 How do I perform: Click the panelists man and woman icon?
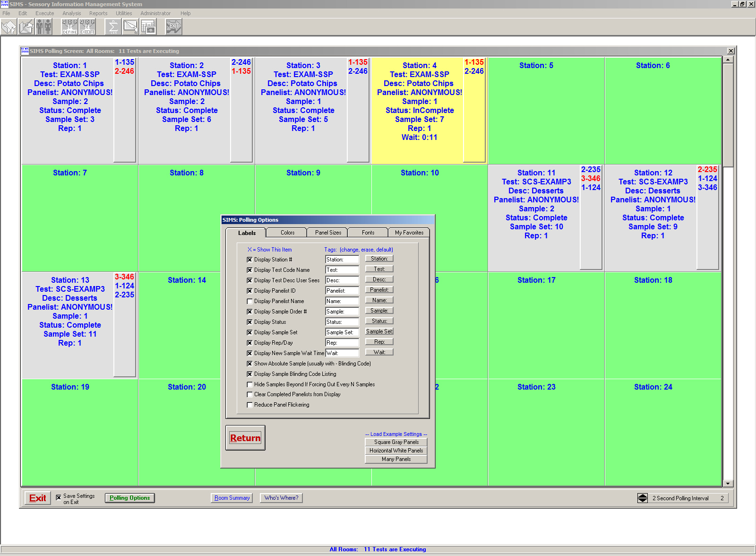pos(44,26)
